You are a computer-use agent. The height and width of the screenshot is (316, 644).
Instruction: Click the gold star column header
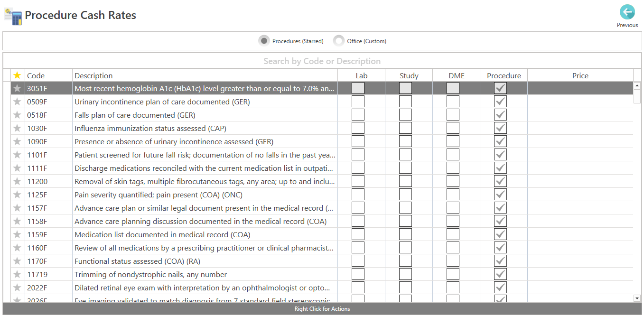(x=18, y=75)
